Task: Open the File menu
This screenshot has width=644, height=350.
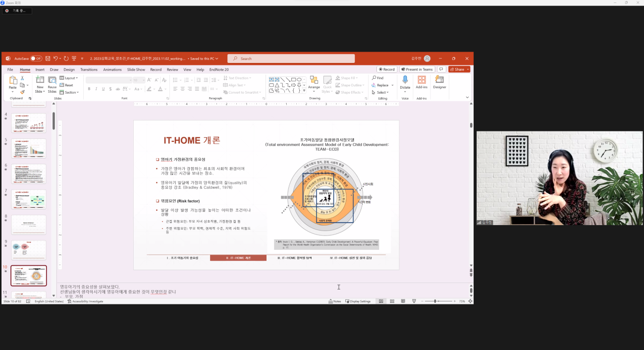Action: [x=10, y=69]
